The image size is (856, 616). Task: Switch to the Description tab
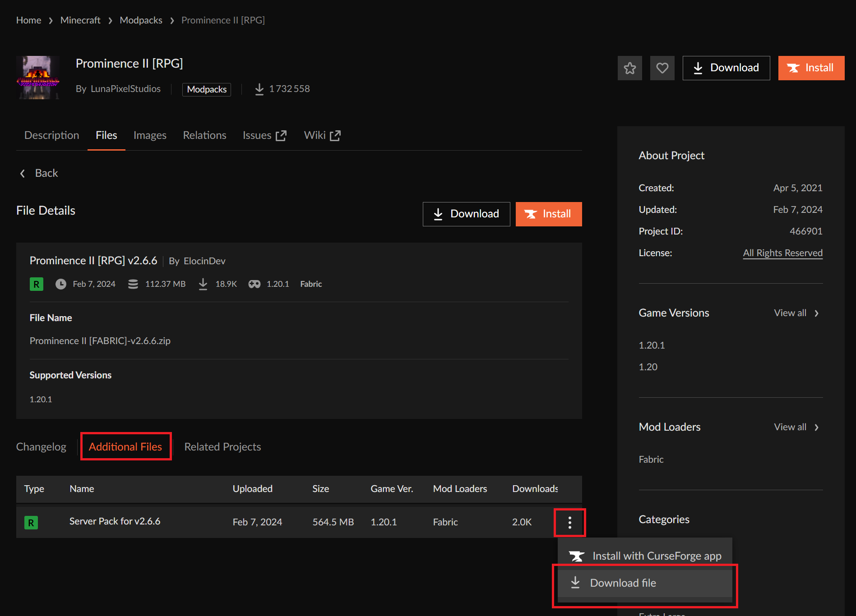[x=52, y=135]
